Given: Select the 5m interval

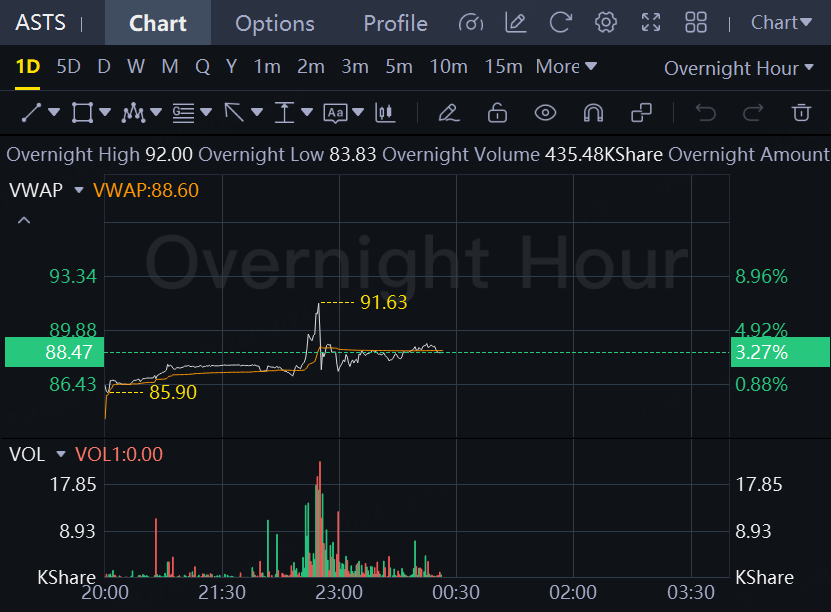Looking at the screenshot, I should 399,67.
